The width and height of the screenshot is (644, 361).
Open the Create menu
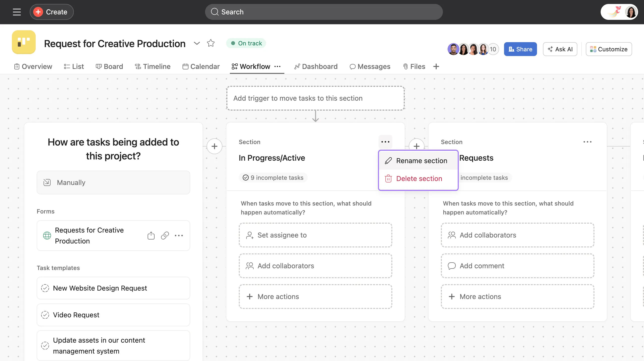(52, 12)
